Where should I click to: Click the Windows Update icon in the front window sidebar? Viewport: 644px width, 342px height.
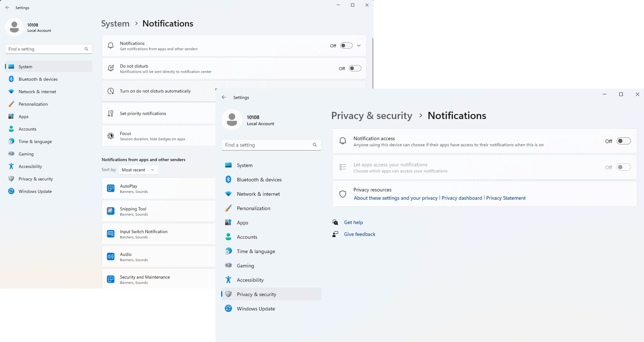pos(228,308)
